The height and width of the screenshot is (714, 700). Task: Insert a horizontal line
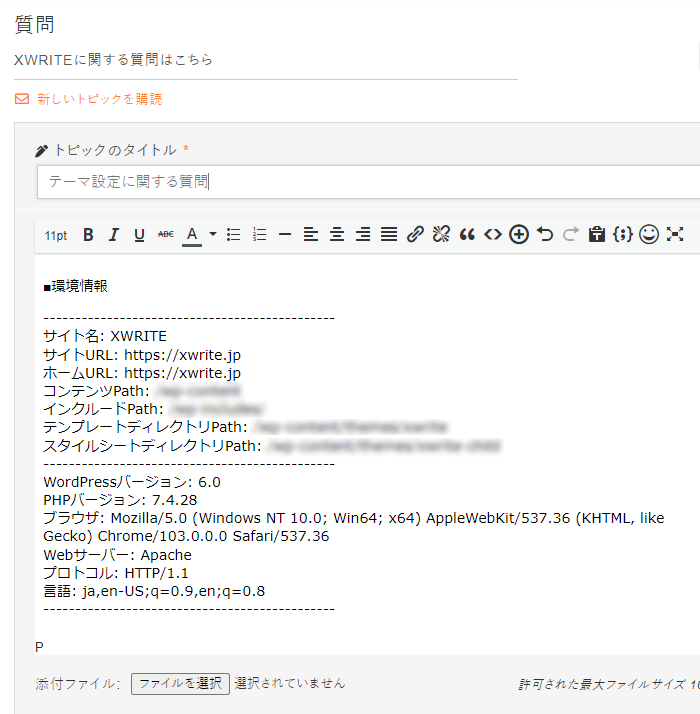(x=285, y=235)
